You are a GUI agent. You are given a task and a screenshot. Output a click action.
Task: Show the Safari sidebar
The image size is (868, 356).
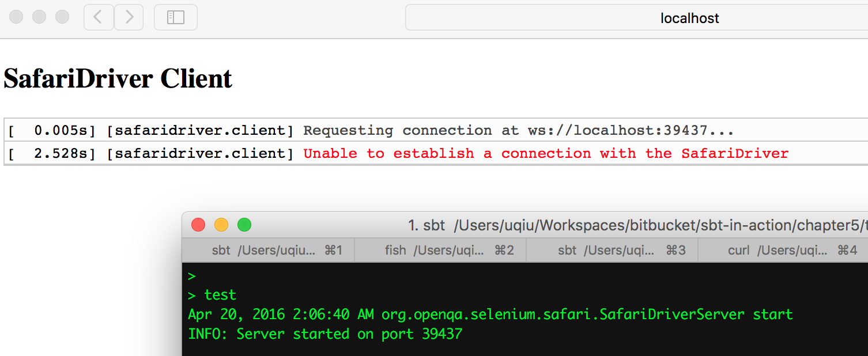[x=175, y=17]
